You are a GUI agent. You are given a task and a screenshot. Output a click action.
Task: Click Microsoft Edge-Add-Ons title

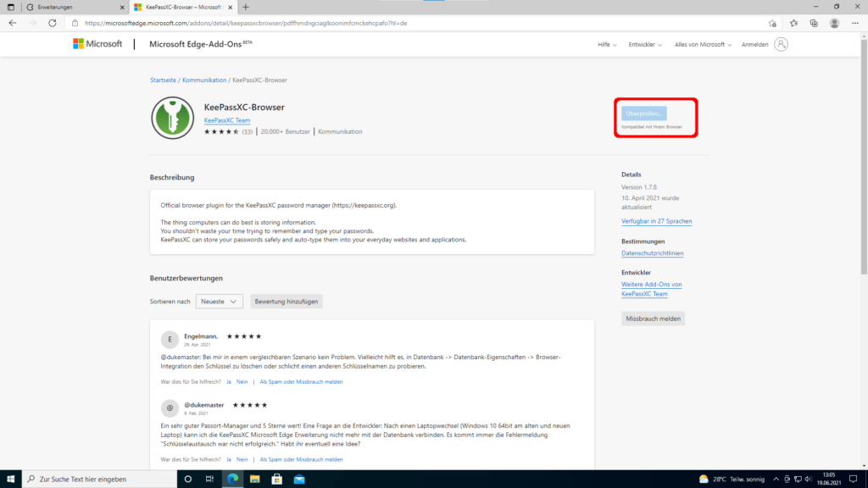(x=200, y=44)
